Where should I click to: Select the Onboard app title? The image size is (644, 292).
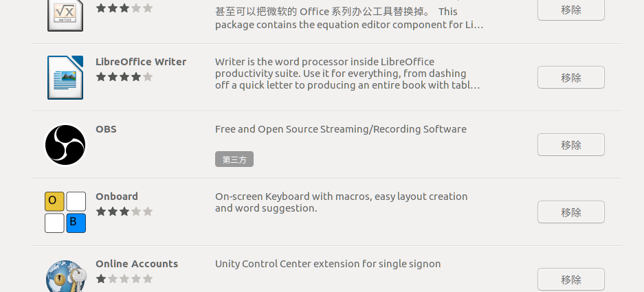[117, 196]
